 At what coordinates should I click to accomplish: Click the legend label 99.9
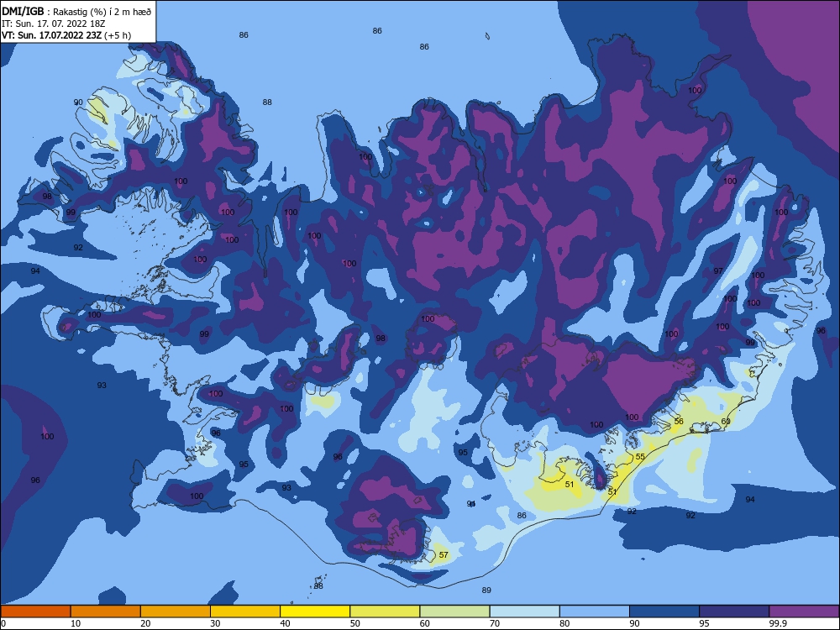coord(777,623)
